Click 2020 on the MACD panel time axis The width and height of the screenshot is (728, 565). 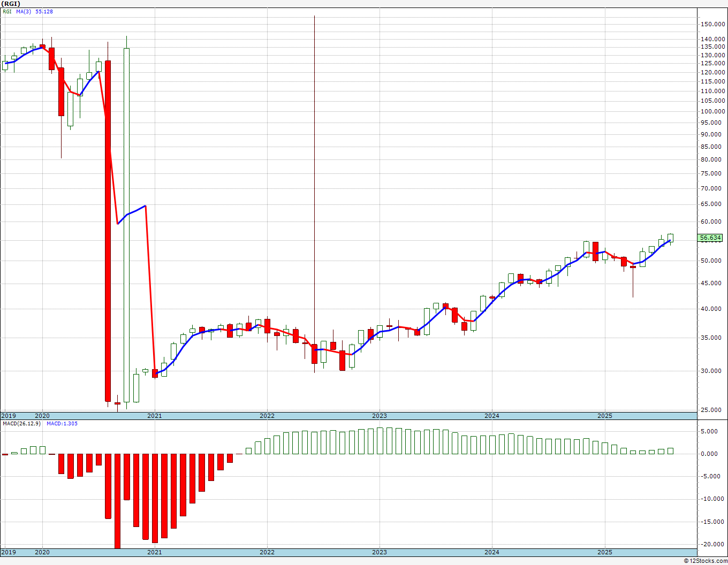42,552
